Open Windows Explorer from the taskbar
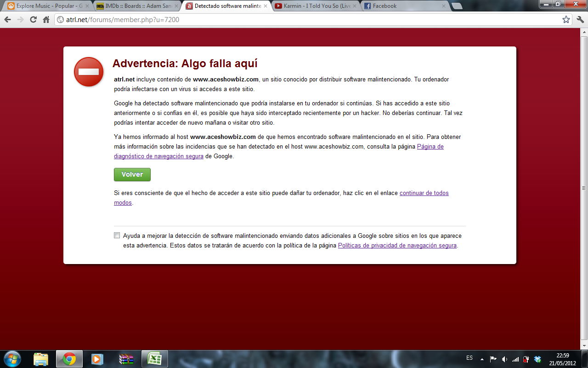The image size is (588, 368). 41,359
